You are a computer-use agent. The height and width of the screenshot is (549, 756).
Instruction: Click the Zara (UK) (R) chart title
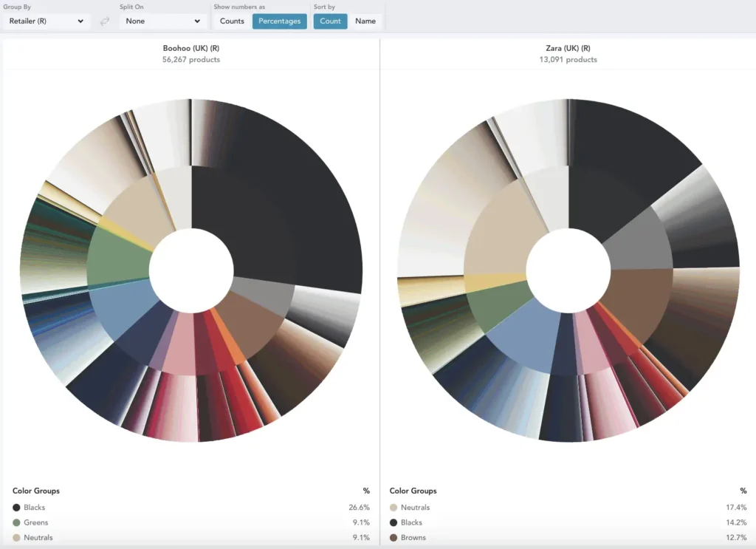tap(568, 49)
